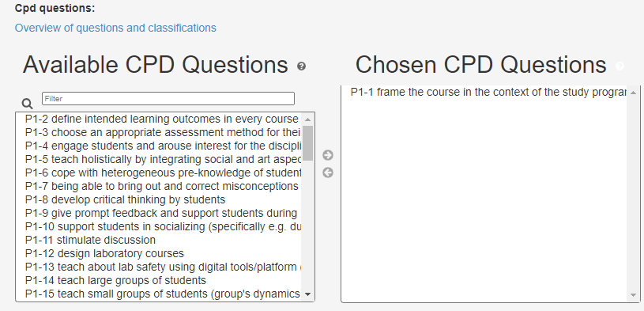Click the Available list scrollbar's down arrow
Viewport: 644px width, 311px height.
coord(307,294)
